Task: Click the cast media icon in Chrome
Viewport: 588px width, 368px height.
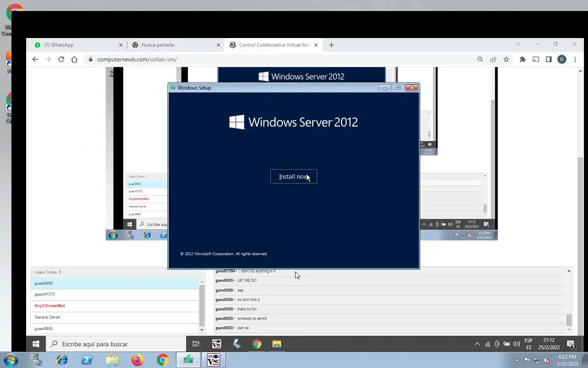Action: (536, 59)
